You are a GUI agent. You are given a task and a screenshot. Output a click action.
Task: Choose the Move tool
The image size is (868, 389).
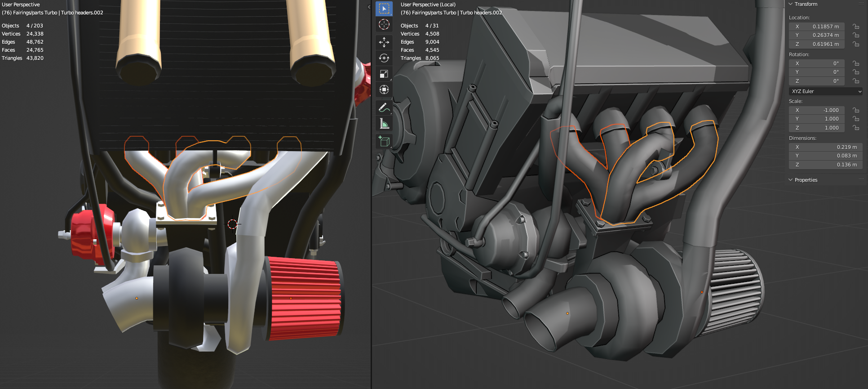pyautogui.click(x=384, y=42)
